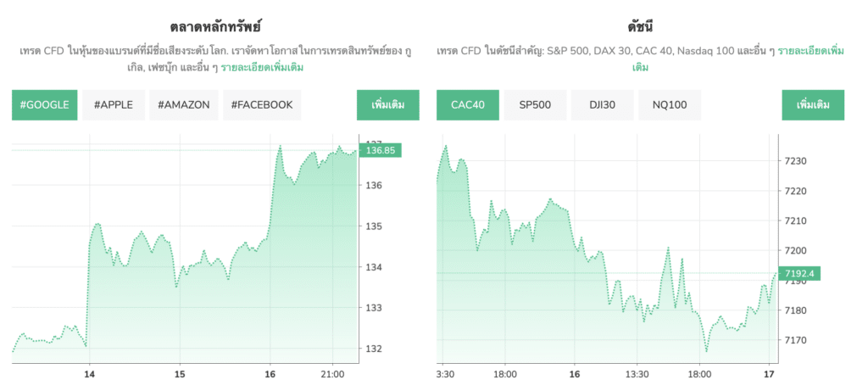
Task: Open the DJI30 index chart
Action: pos(603,105)
